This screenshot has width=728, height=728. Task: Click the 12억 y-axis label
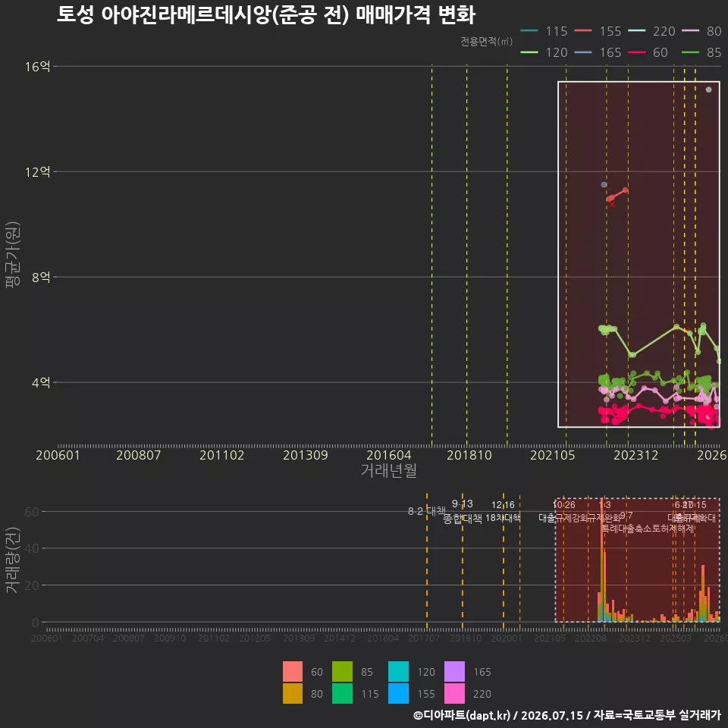tap(38, 172)
